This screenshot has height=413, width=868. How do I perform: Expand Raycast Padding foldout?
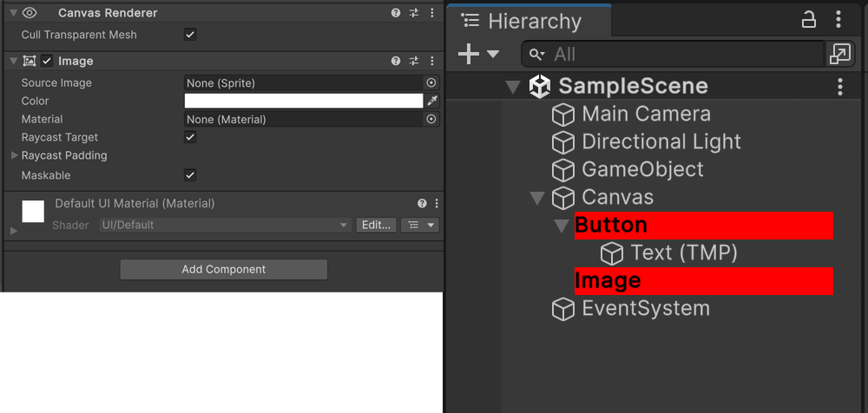pos(15,155)
